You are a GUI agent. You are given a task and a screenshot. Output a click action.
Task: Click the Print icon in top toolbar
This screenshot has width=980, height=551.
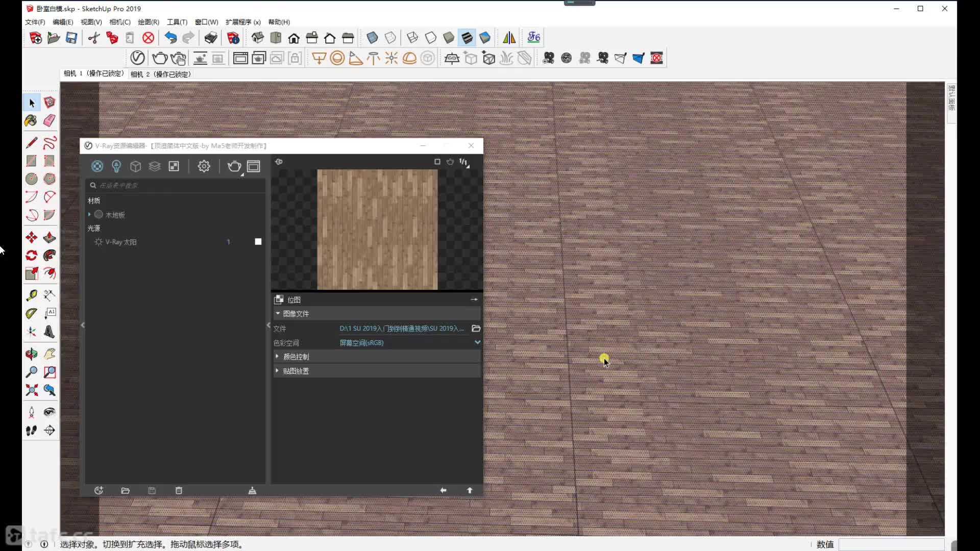pos(211,38)
